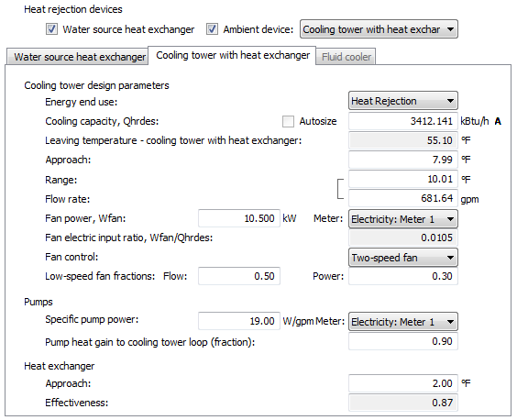
Task: Enable Autosize for cooling capacity
Action: (288, 121)
